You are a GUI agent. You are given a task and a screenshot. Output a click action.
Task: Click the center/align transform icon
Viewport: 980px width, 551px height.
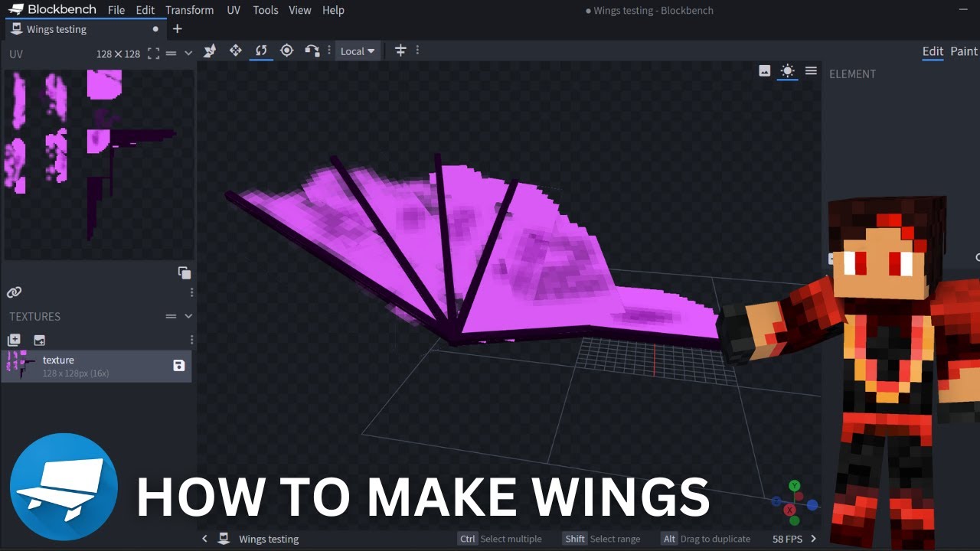pos(400,51)
